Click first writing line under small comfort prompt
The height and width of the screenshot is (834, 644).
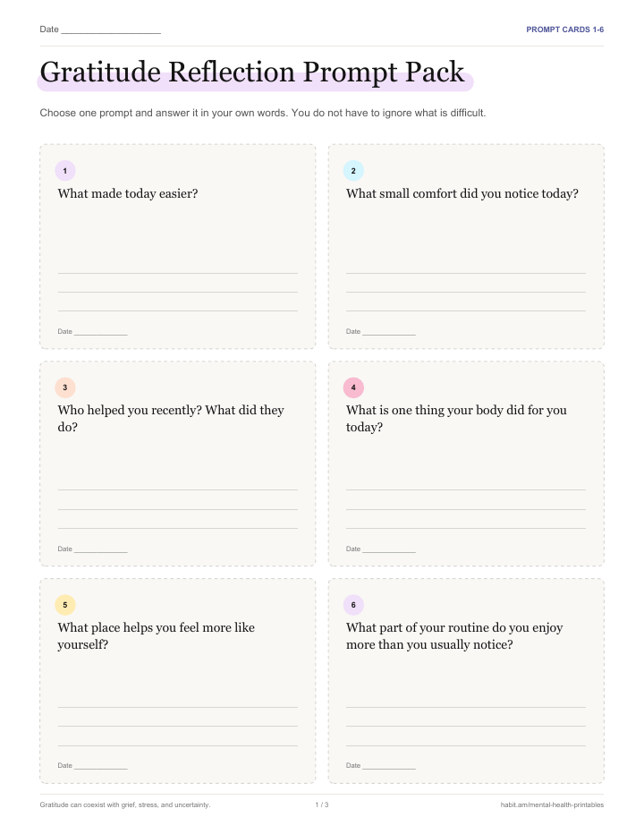(x=466, y=274)
